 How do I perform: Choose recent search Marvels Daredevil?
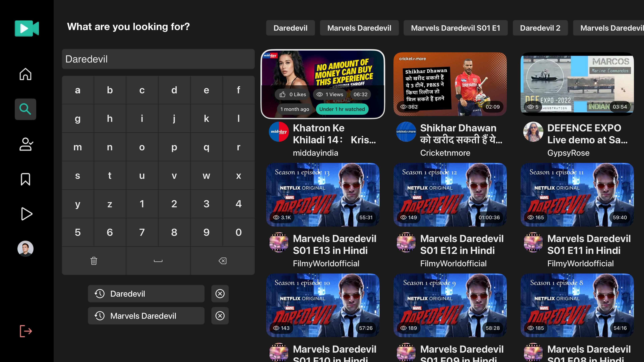click(x=146, y=316)
